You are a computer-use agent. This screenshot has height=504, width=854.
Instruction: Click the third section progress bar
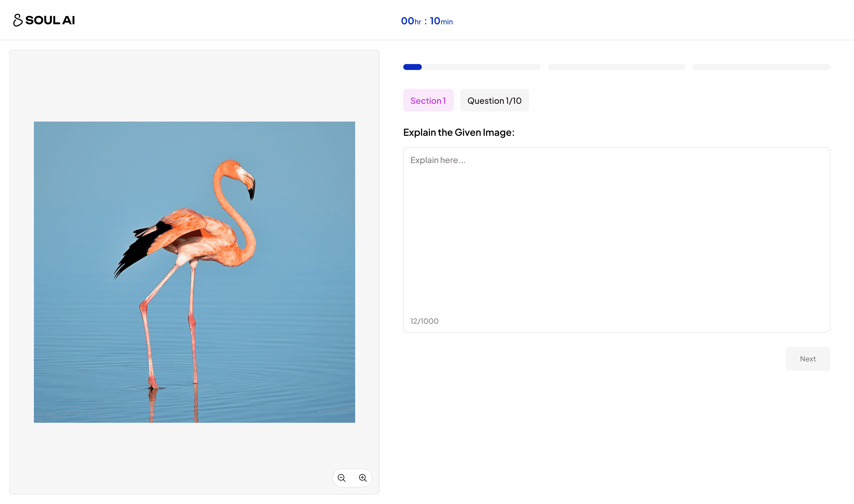coord(761,67)
